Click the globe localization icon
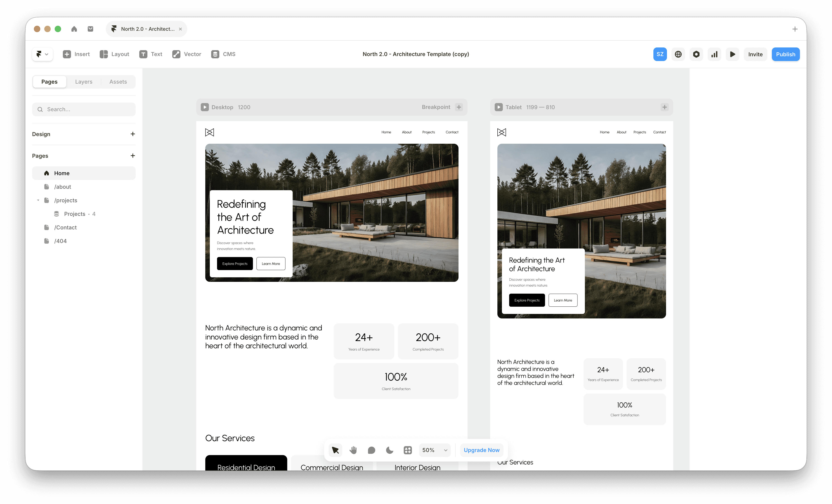 pyautogui.click(x=678, y=54)
